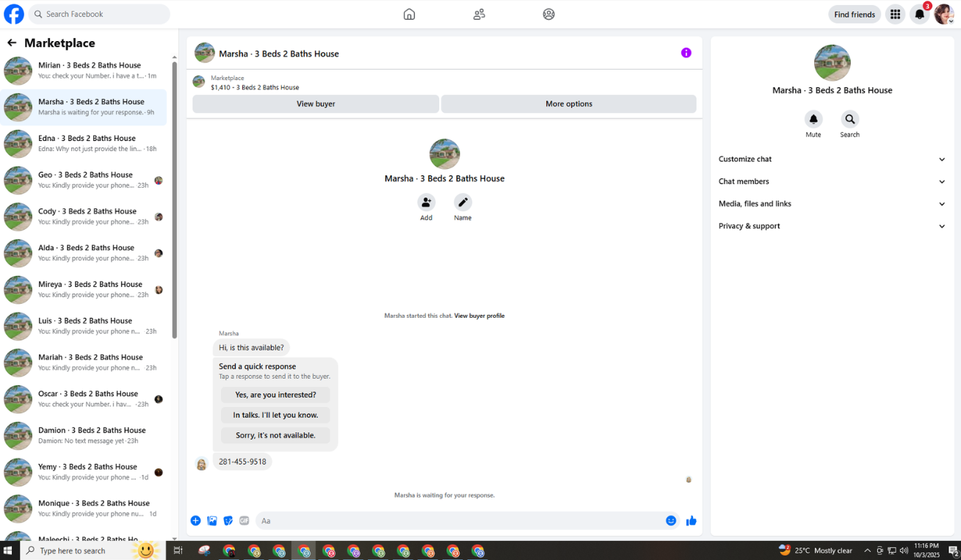Open the emoji picker in the composer
The image size is (961, 560).
click(x=671, y=520)
